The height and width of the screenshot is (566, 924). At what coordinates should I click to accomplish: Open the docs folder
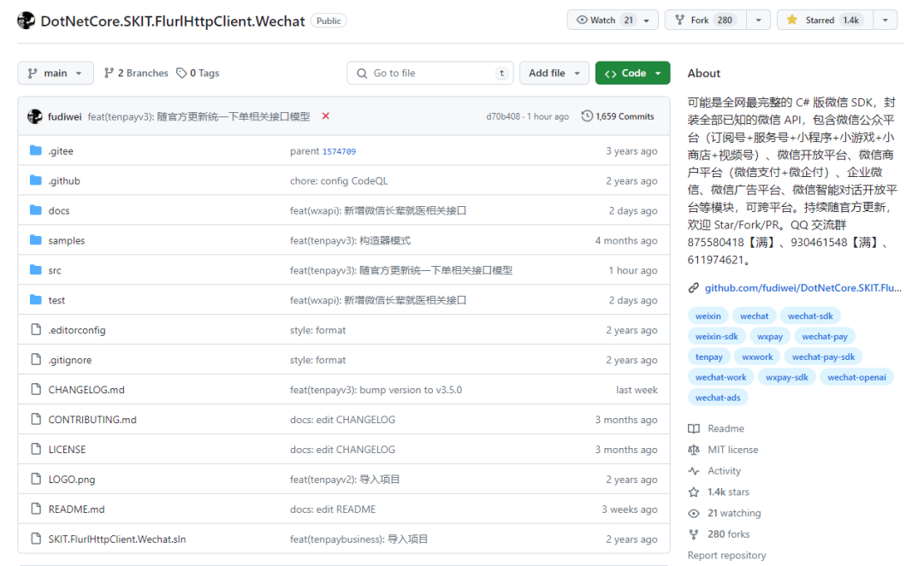pyautogui.click(x=60, y=210)
